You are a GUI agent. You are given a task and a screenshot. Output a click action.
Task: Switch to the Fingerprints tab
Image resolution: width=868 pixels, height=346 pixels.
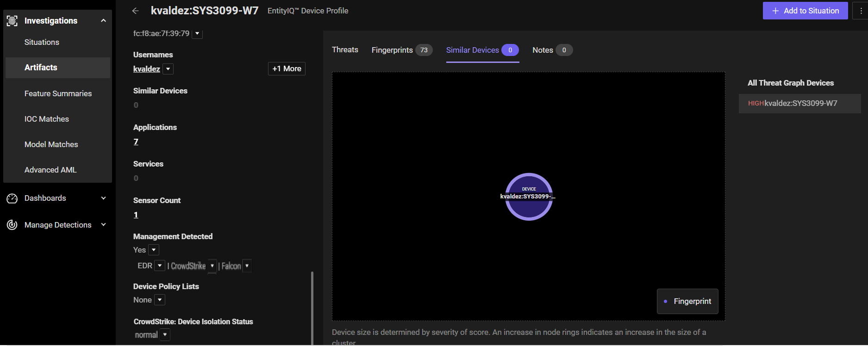pyautogui.click(x=401, y=50)
